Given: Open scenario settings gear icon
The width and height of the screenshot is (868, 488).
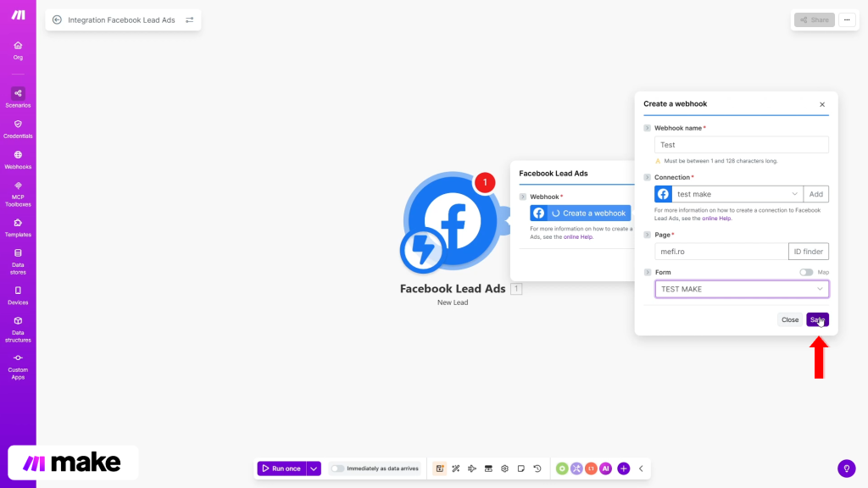Looking at the screenshot, I should click(505, 469).
